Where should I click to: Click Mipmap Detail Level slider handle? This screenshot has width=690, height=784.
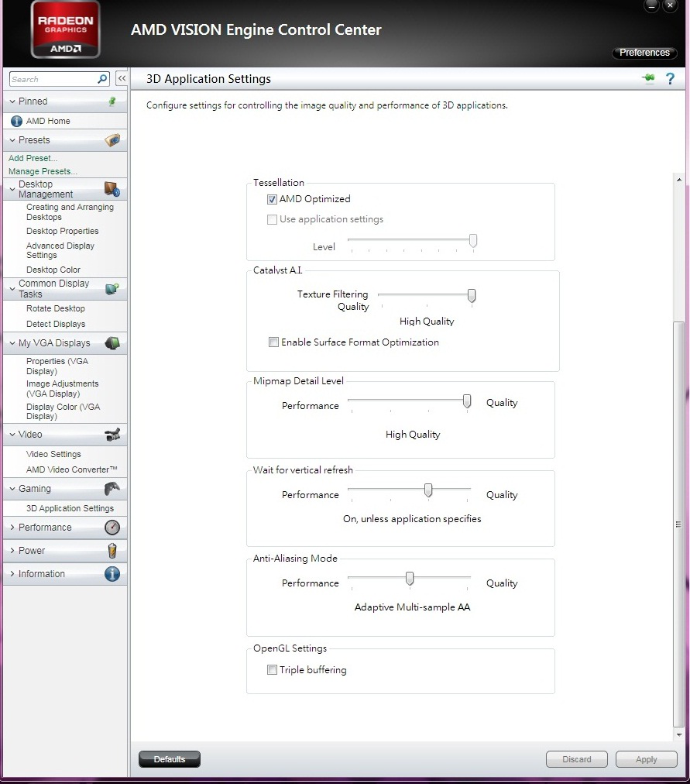click(467, 401)
